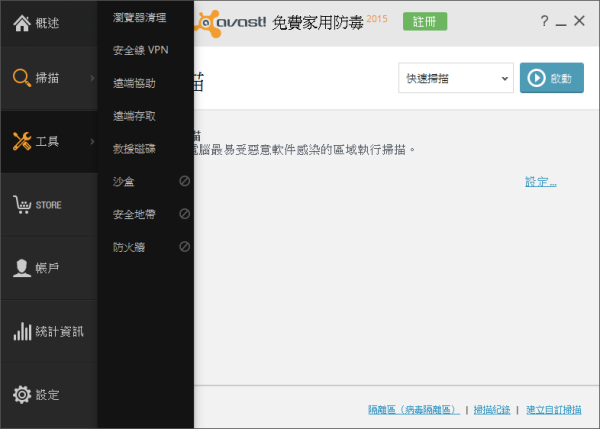
Task: Expand the 工具 submenu arrow
Action: pos(92,142)
